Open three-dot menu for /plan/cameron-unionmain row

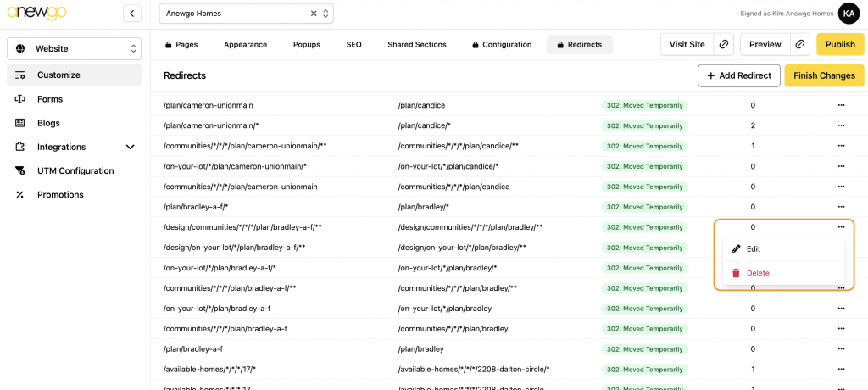[x=841, y=105]
